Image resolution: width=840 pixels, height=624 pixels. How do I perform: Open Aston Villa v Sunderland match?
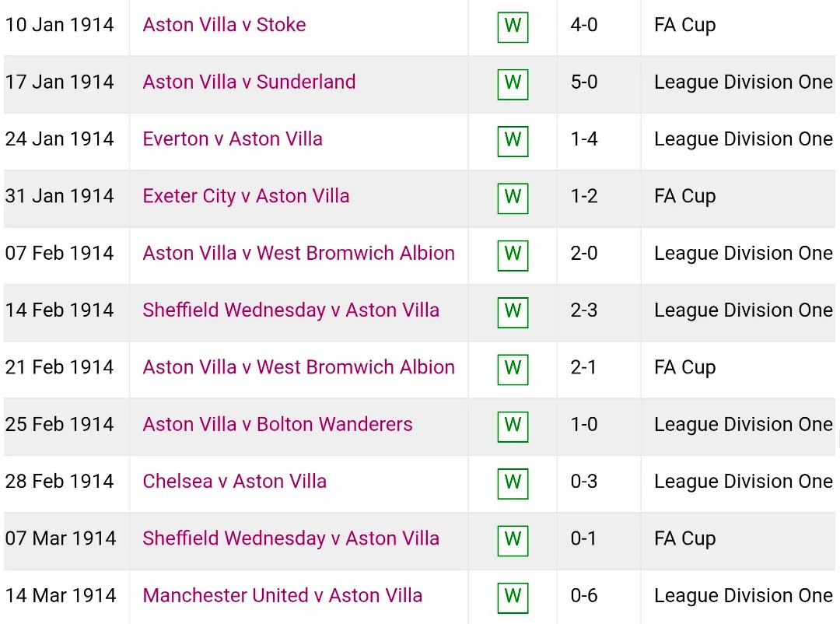pyautogui.click(x=249, y=82)
